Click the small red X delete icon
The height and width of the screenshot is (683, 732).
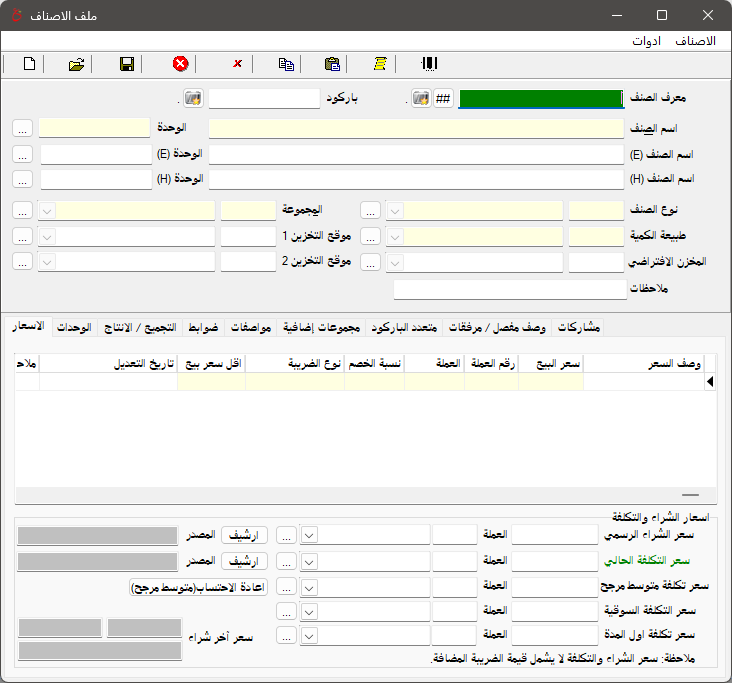click(x=237, y=63)
